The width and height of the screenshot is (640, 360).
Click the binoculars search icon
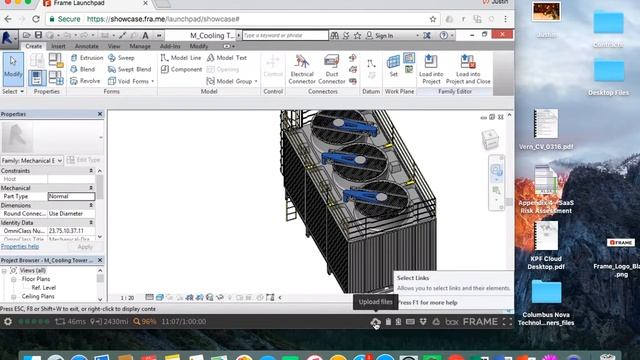334,36
